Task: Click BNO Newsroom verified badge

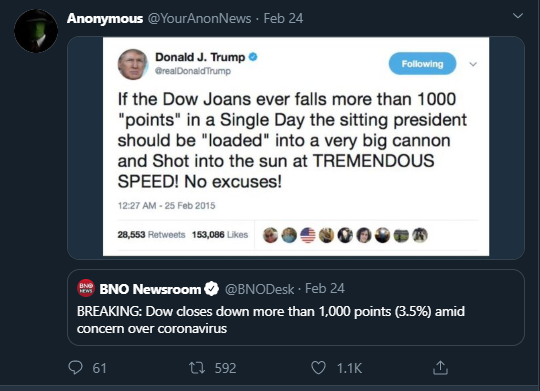Action: click(211, 289)
